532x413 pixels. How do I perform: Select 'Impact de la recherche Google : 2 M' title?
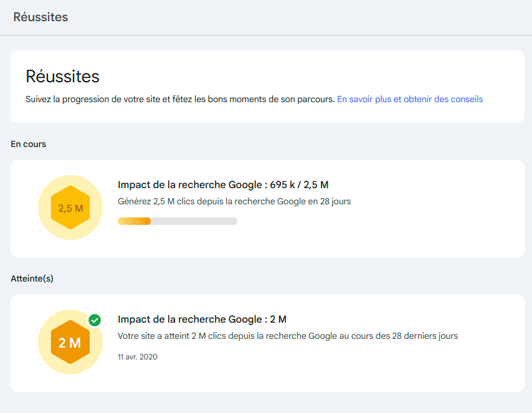pyautogui.click(x=202, y=319)
